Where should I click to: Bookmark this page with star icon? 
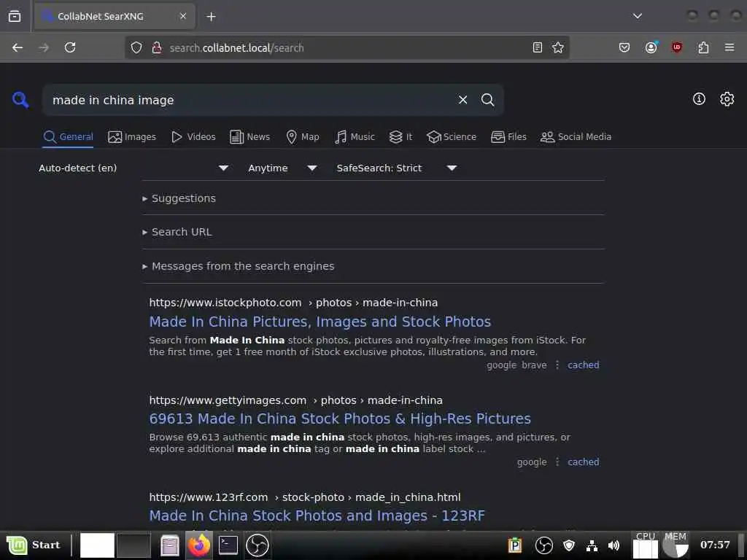pos(558,47)
